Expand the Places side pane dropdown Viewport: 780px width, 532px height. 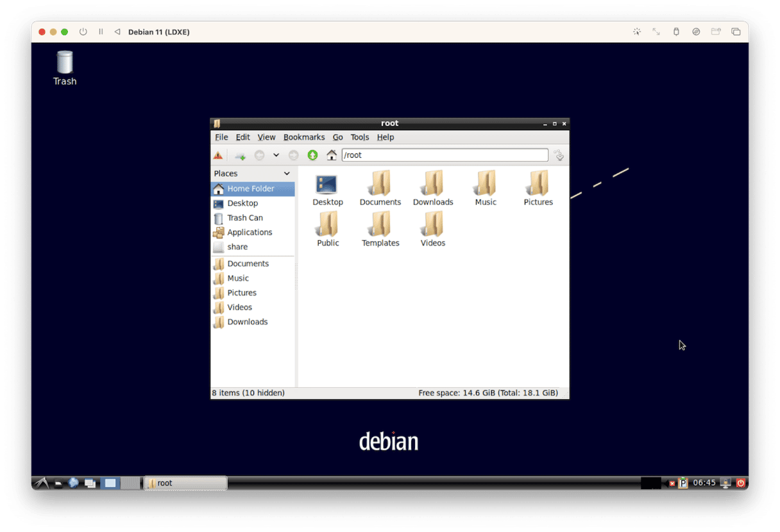pyautogui.click(x=287, y=174)
